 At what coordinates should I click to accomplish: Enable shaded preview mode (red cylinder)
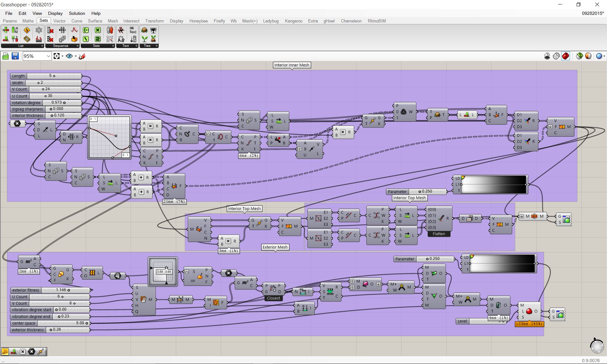point(566,56)
